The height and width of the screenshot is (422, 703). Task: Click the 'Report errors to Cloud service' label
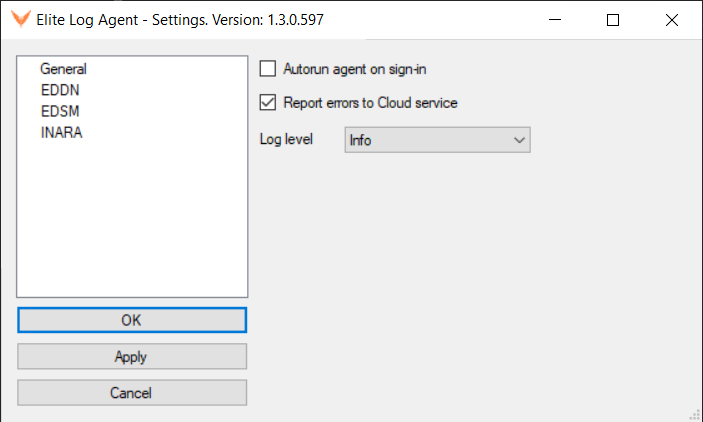pyautogui.click(x=370, y=103)
